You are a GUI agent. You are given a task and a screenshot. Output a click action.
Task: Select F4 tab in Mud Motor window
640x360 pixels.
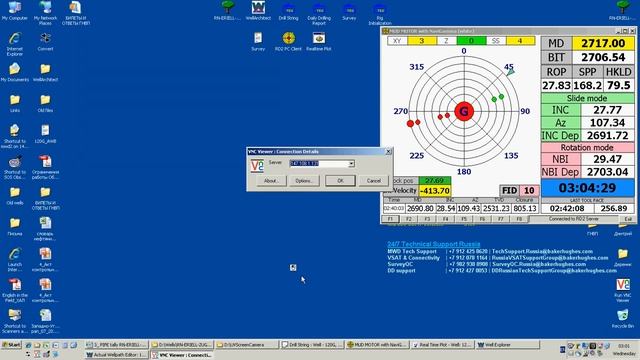coord(445,219)
